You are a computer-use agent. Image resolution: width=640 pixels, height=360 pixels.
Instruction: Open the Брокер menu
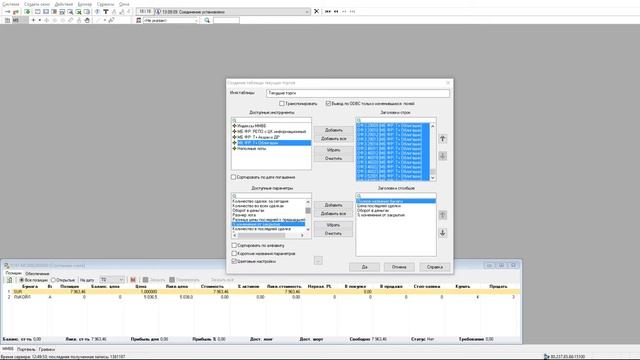[x=85, y=4]
